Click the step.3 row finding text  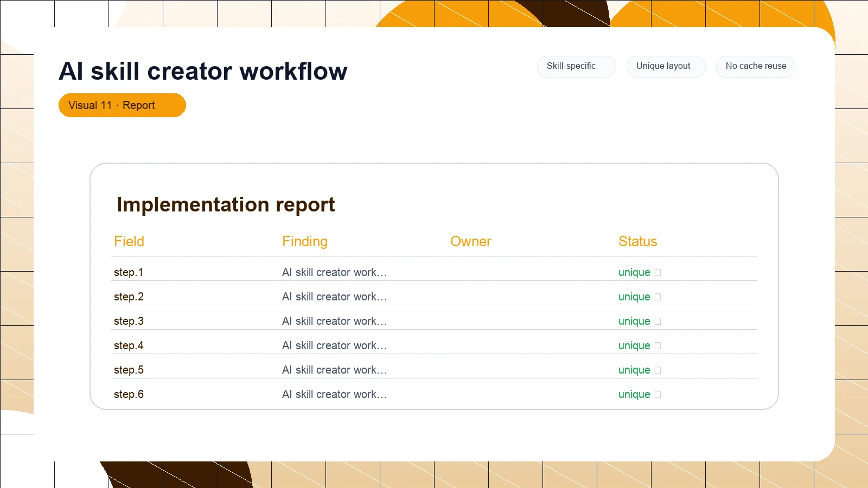tap(335, 321)
